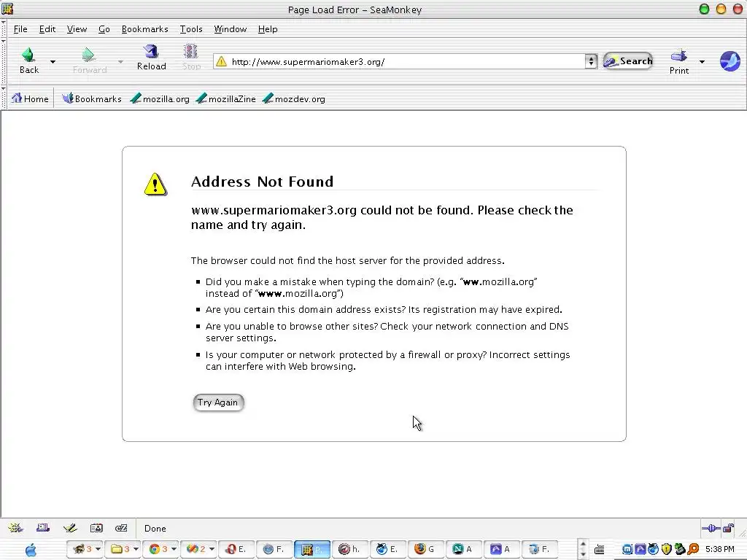Click the SeaMonkey throbber logo

pyautogui.click(x=729, y=61)
